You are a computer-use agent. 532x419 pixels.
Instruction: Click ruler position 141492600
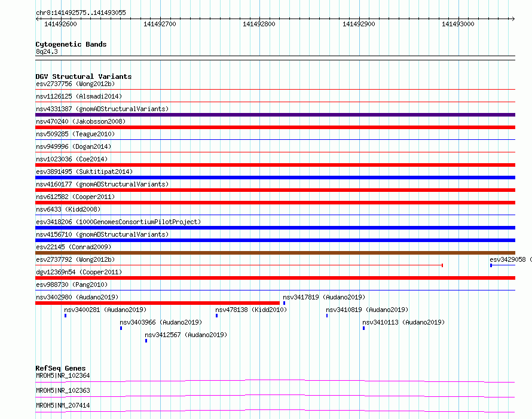[x=60, y=24]
